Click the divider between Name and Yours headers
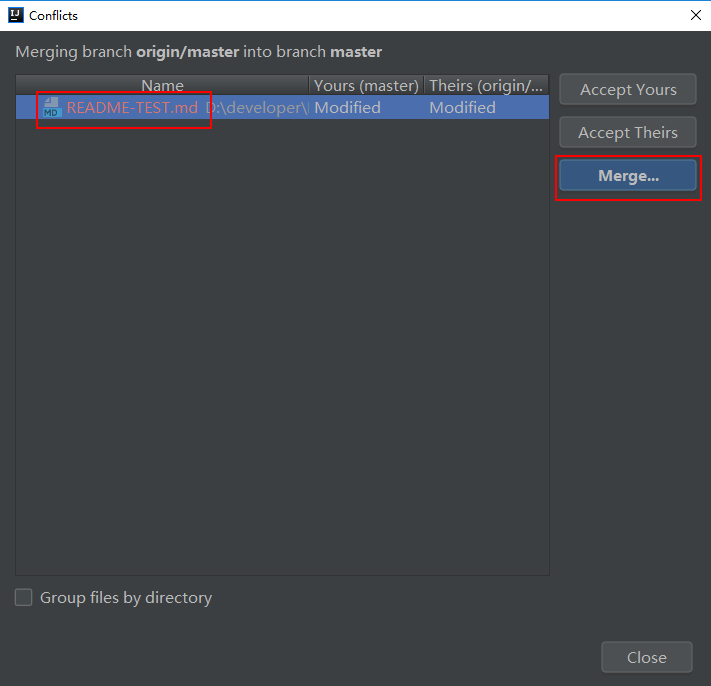 tap(309, 85)
